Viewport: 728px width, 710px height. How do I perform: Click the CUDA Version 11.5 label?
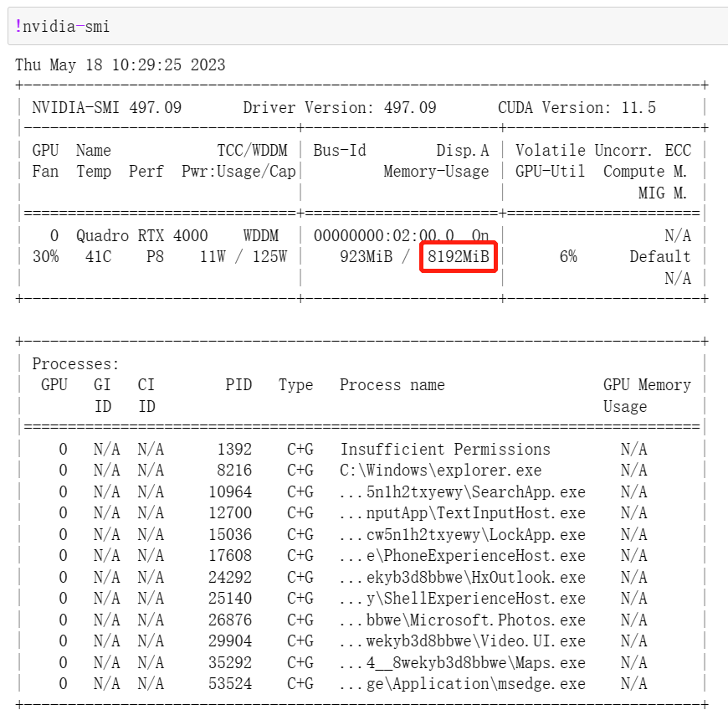[x=577, y=107]
